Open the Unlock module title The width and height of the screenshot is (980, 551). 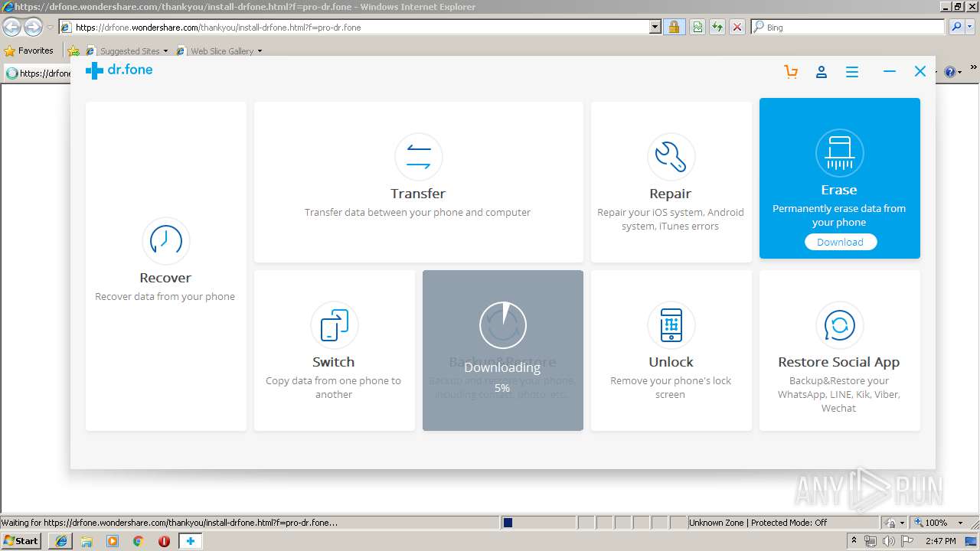pyautogui.click(x=671, y=362)
